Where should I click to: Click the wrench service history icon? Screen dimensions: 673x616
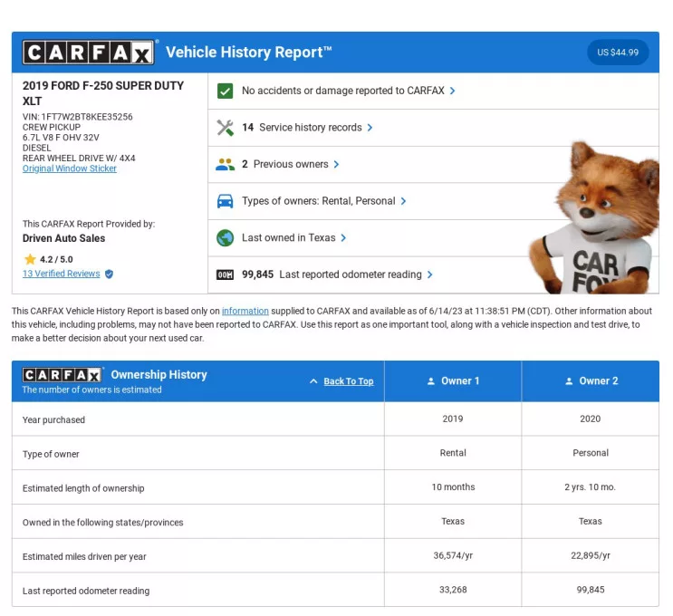pos(226,128)
